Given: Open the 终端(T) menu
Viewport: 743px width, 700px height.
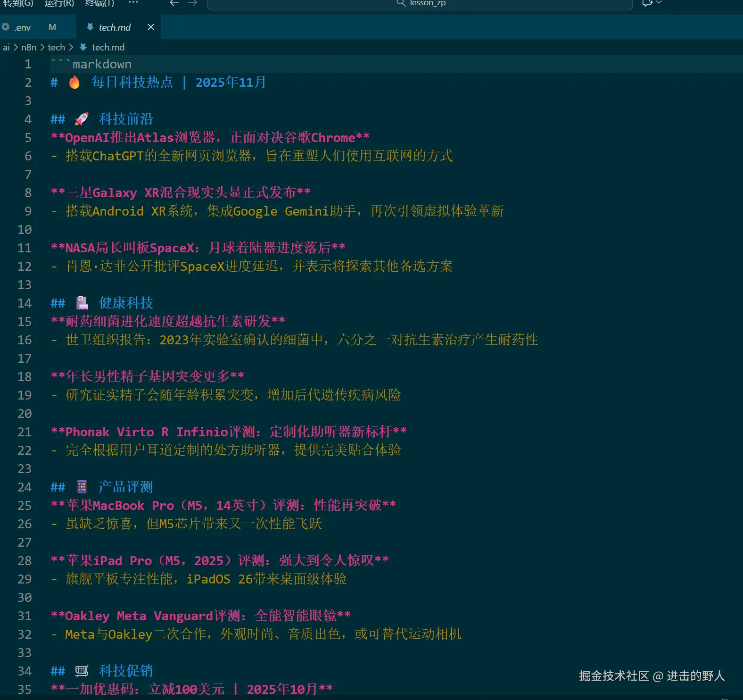Looking at the screenshot, I should click(x=99, y=3).
